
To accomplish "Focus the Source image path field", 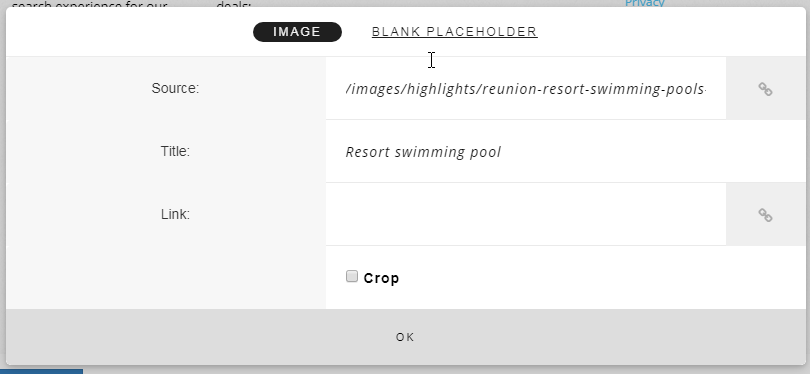I will [x=526, y=88].
